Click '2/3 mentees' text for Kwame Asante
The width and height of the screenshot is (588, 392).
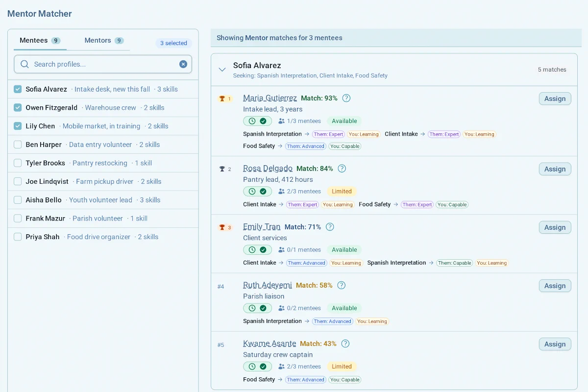pos(304,367)
